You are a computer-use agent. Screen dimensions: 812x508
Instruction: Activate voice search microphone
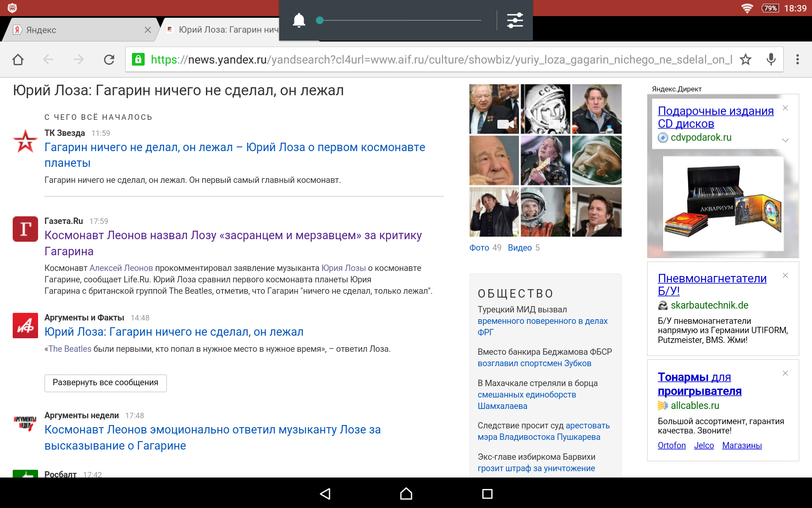coord(771,60)
